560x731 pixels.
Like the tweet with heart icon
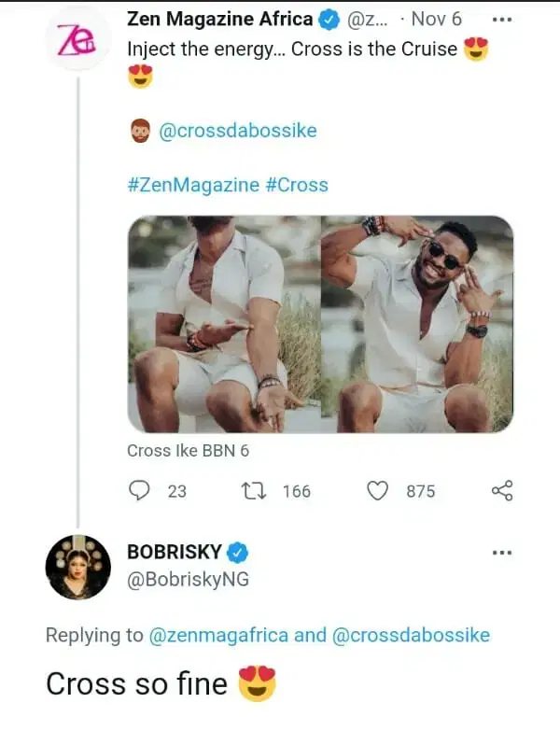377,490
